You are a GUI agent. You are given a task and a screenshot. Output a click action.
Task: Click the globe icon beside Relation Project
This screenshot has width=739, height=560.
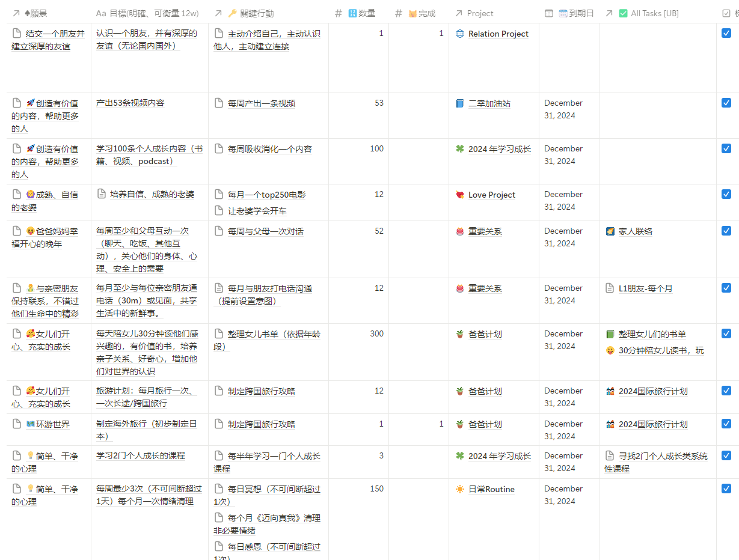(460, 34)
